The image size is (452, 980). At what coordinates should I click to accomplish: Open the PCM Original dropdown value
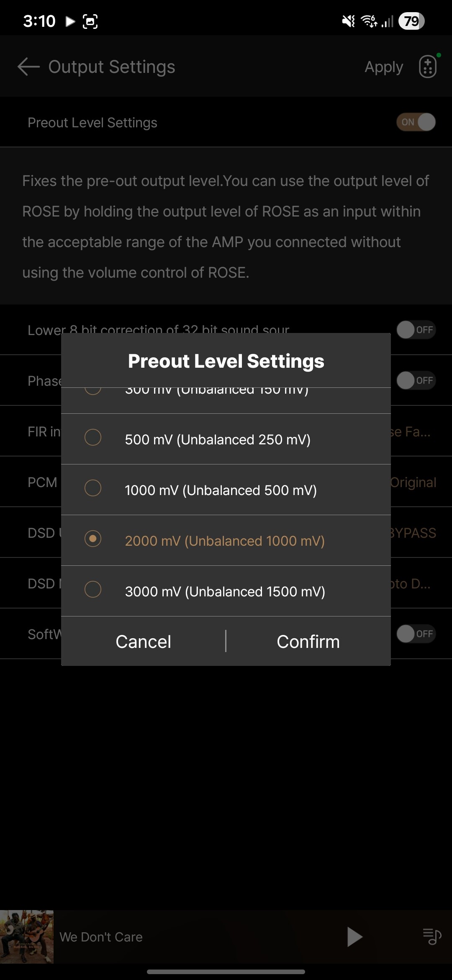pyautogui.click(x=413, y=482)
